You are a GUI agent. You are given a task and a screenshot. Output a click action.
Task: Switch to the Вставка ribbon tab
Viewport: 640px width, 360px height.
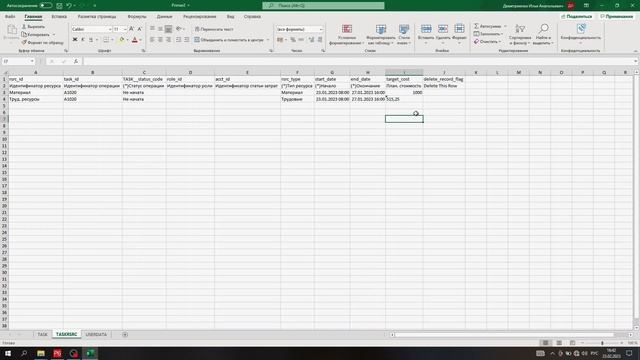pyautogui.click(x=59, y=17)
